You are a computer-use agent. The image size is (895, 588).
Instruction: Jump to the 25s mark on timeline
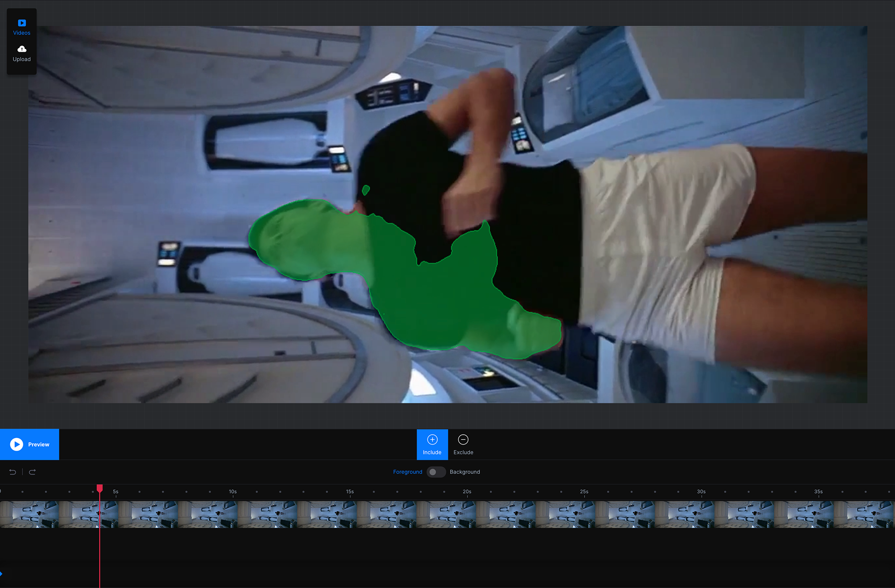tap(584, 492)
